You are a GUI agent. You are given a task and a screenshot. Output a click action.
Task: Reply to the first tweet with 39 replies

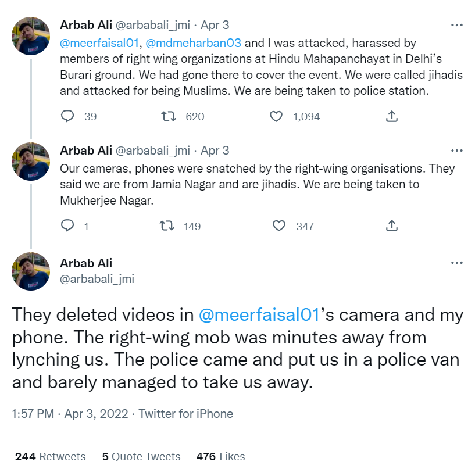pyautogui.click(x=68, y=116)
